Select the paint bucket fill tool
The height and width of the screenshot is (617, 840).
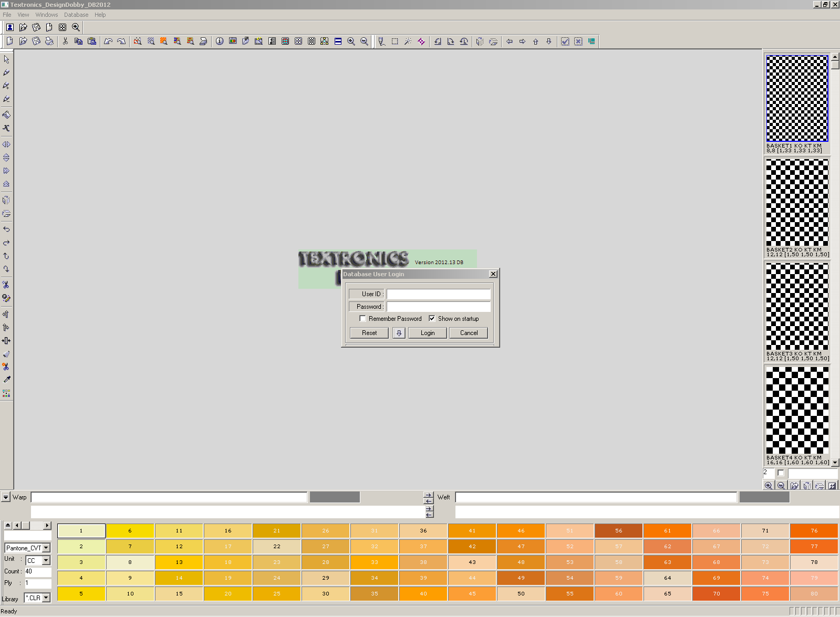coord(6,114)
